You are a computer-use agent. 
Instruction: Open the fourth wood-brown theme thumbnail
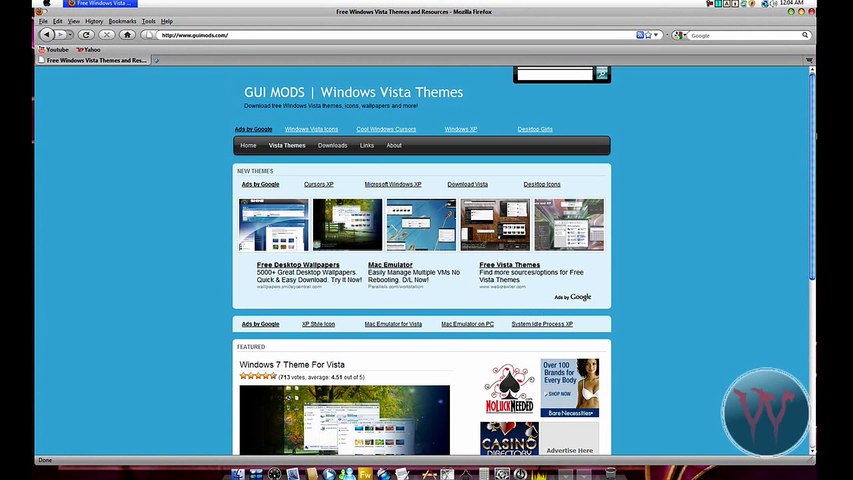tap(495, 225)
